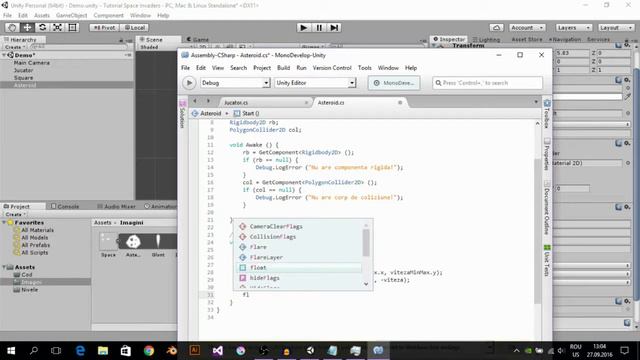The image size is (640, 360).
Task: Select the Scale tool in Unity toolbar
Action: coord(58,27)
